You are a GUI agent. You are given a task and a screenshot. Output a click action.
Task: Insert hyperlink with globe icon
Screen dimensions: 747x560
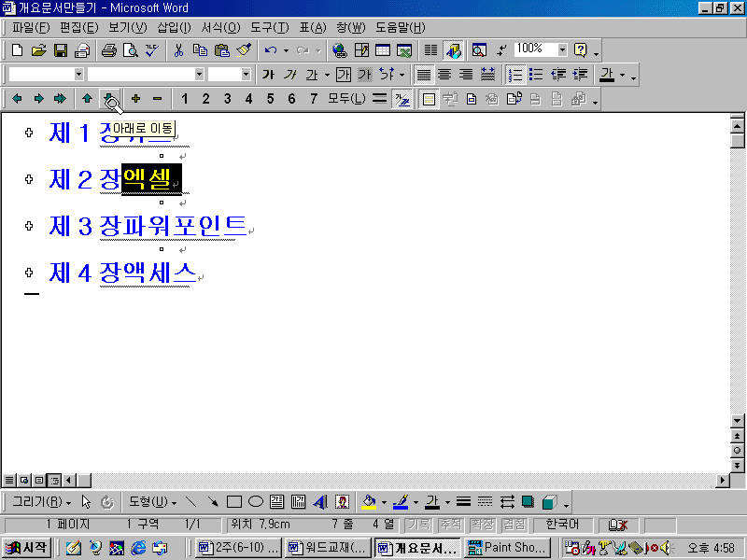(x=340, y=50)
